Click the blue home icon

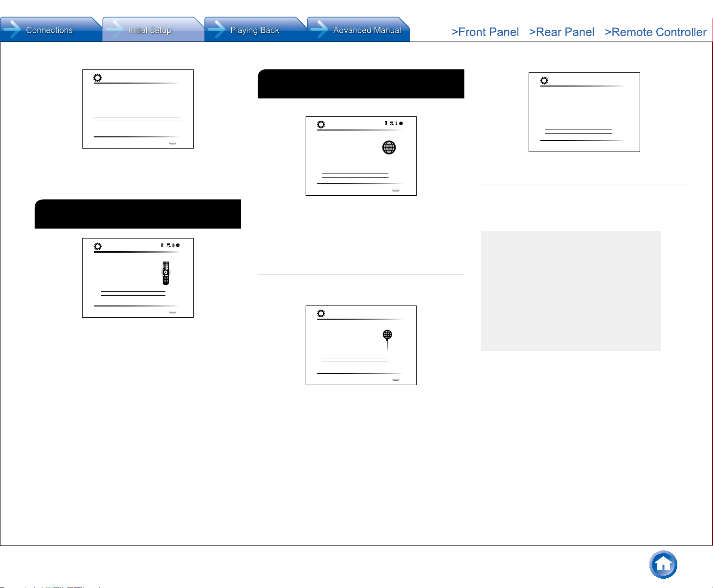click(x=663, y=565)
